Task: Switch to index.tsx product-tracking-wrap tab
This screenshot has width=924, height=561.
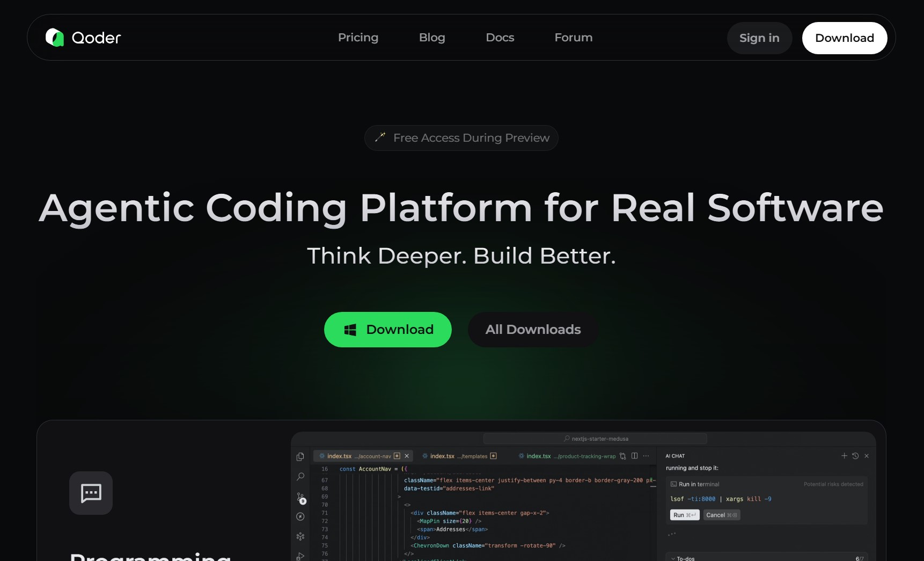Action: [567, 456]
